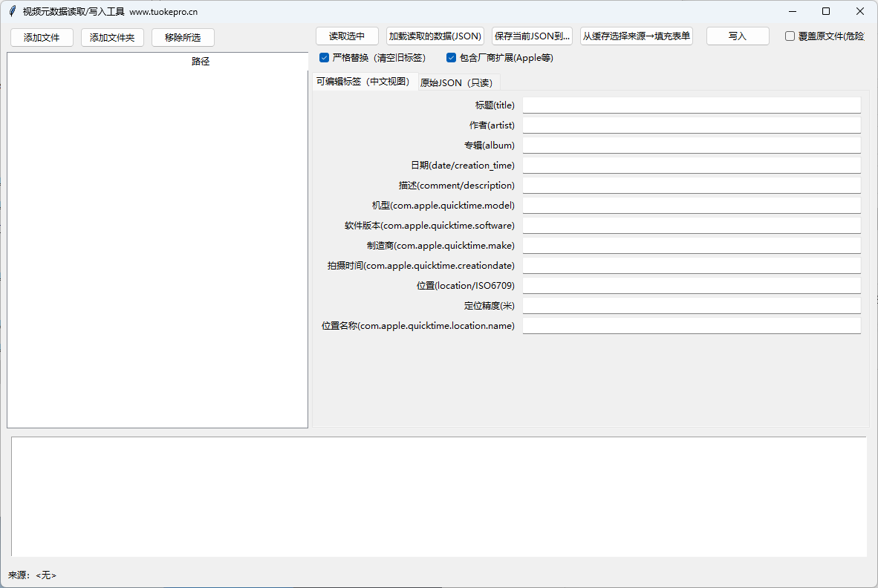878x588 pixels.
Task: Toggle 包含厂商扩展(Apple等) checkbox
Action: click(452, 58)
